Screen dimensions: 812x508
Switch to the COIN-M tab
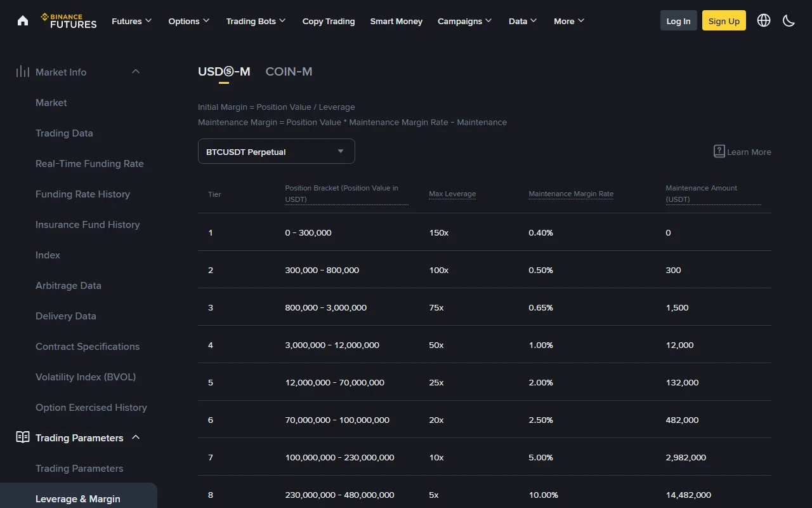pyautogui.click(x=289, y=72)
